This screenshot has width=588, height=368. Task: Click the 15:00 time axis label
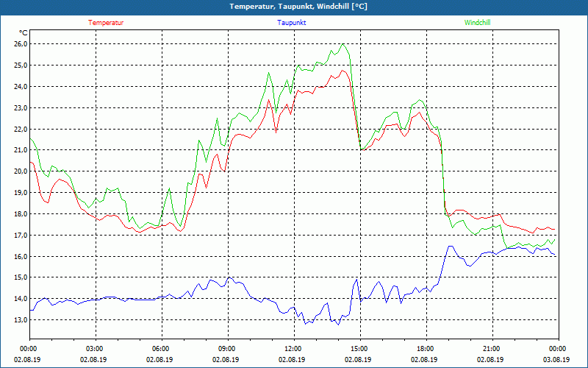pos(360,349)
